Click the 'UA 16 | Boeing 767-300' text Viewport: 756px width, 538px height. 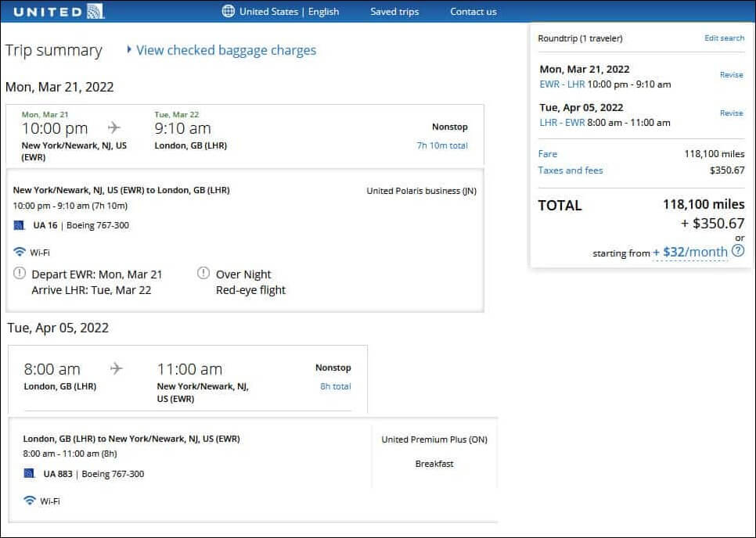[81, 225]
